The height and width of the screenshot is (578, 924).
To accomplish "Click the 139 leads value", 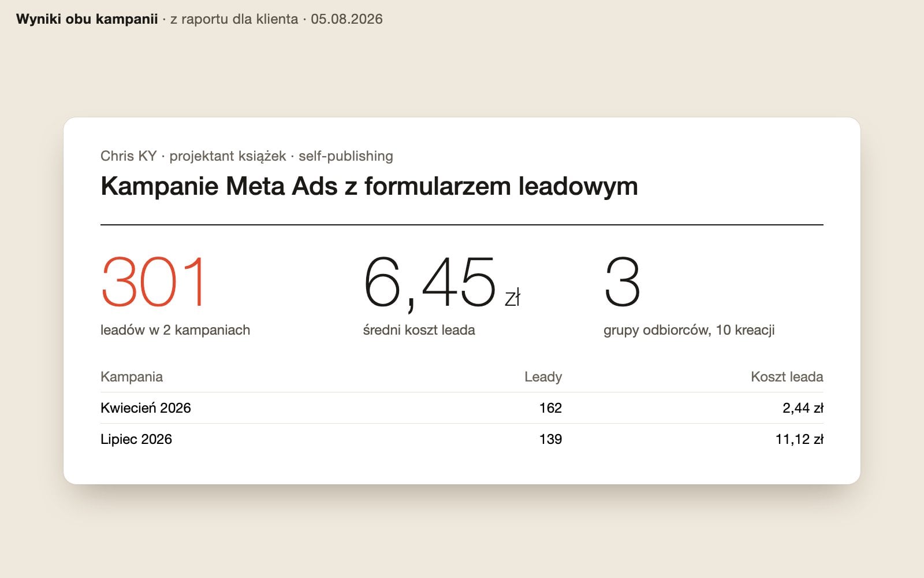I will tap(550, 439).
